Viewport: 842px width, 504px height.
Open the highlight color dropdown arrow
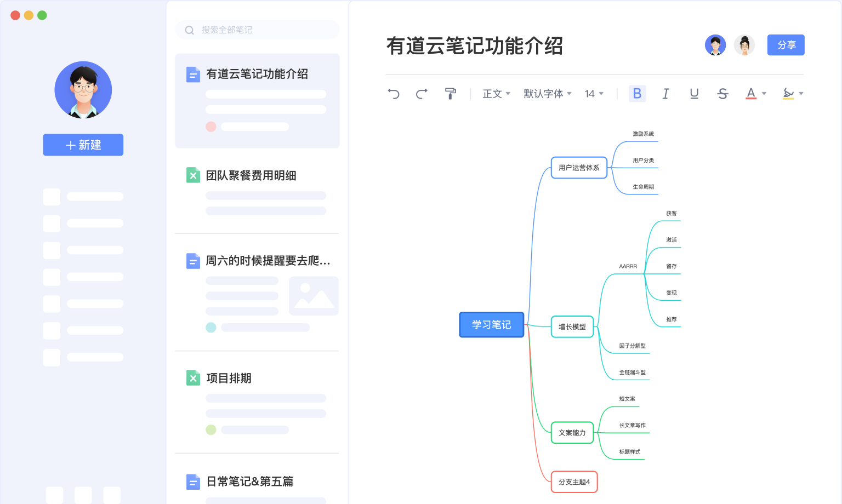click(801, 94)
